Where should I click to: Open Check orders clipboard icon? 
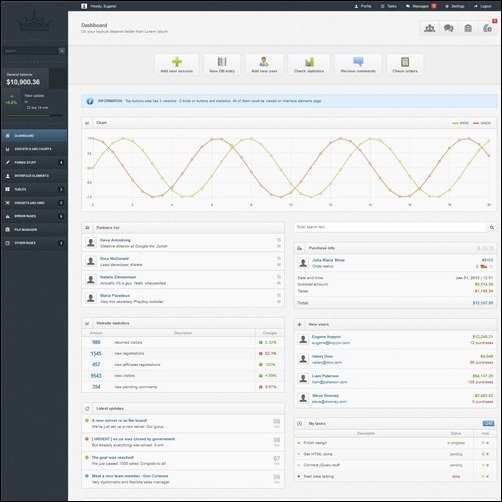[405, 62]
